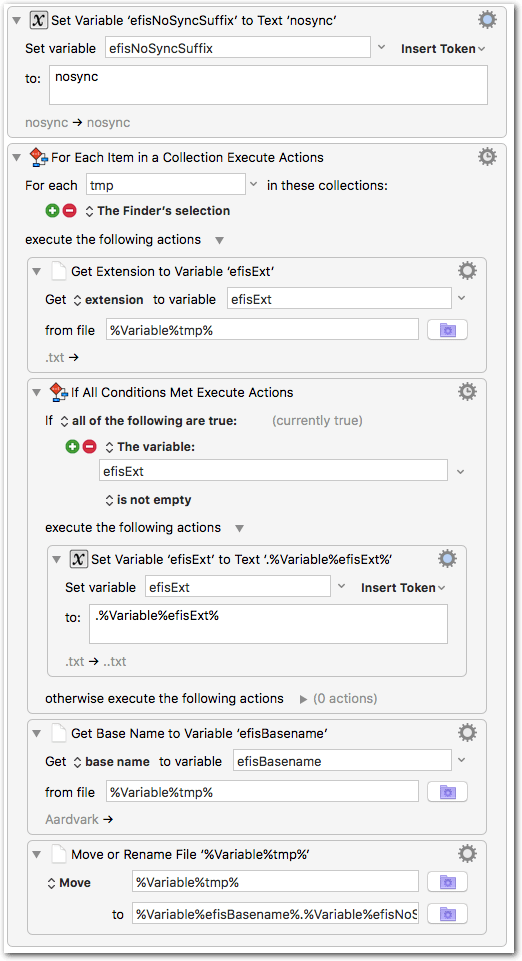Change the 'is not empty' condition popup

(148, 500)
